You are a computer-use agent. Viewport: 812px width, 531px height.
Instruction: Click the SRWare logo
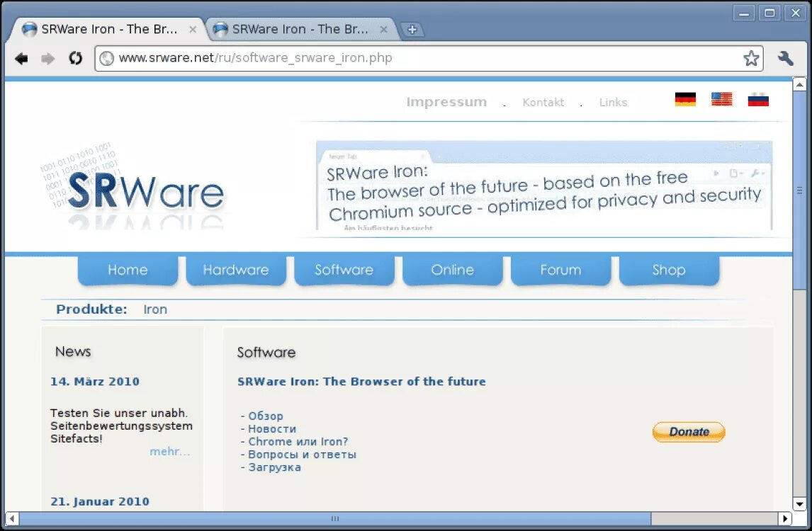click(134, 185)
